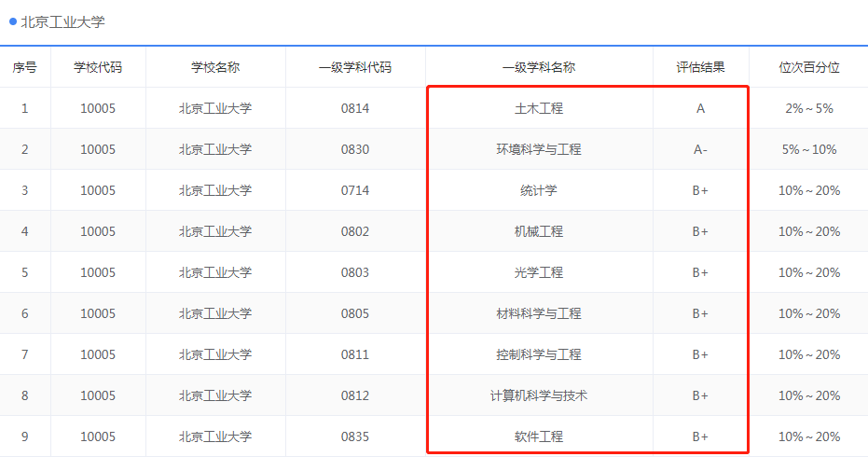Viewport: 868px width, 457px height.
Task: Click subject code 0812
Action: coord(355,395)
